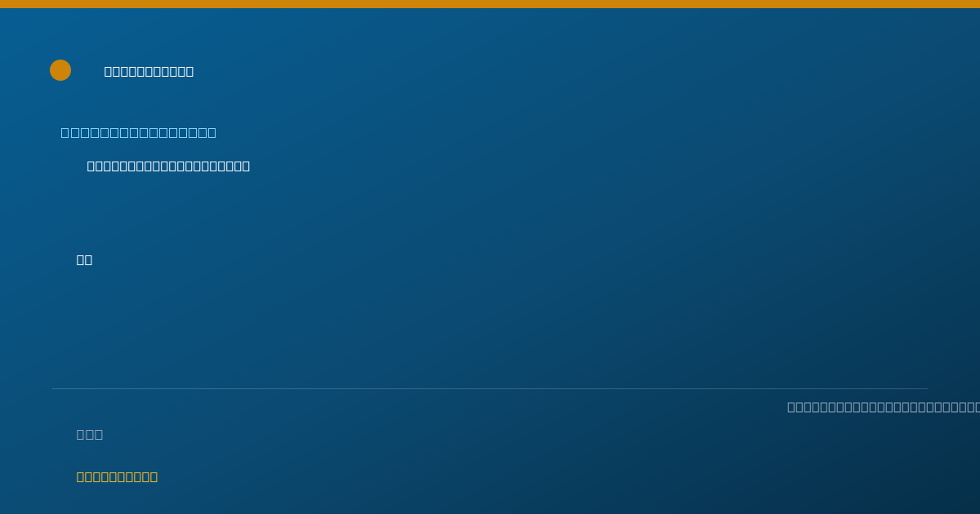Click the white subtitle line under the blue heading
Image resolution: width=980 pixels, height=514 pixels.
pos(168,166)
